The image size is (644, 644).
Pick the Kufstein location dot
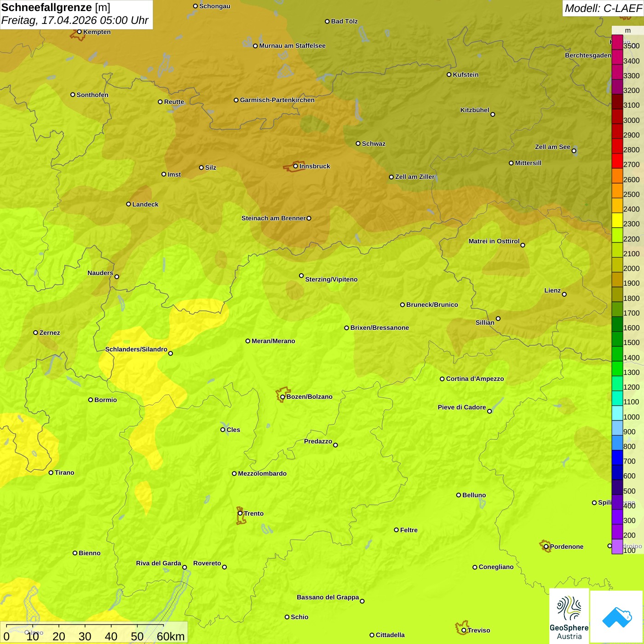449,75
